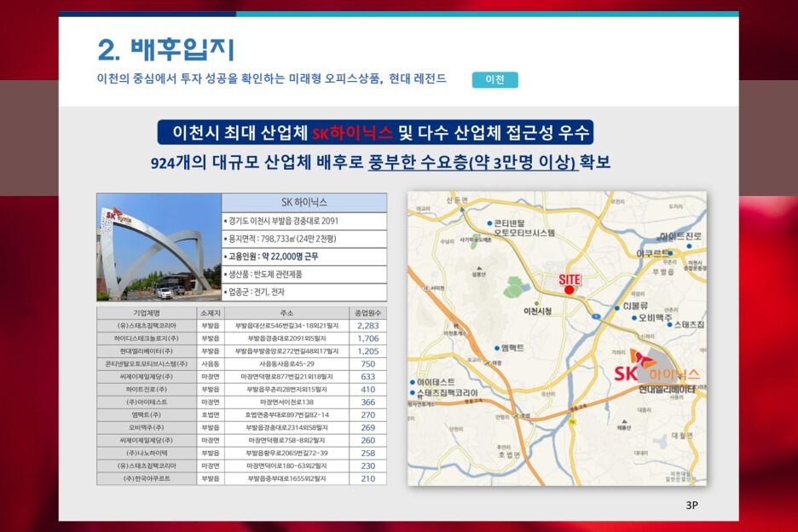Screen dimensions: 798x532
Task: Open the SK hynix gate photo
Action: (159, 247)
